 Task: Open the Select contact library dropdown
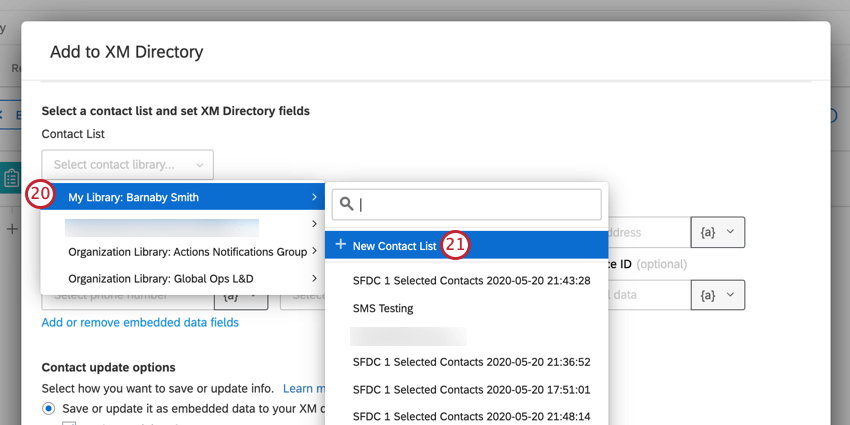[127, 165]
